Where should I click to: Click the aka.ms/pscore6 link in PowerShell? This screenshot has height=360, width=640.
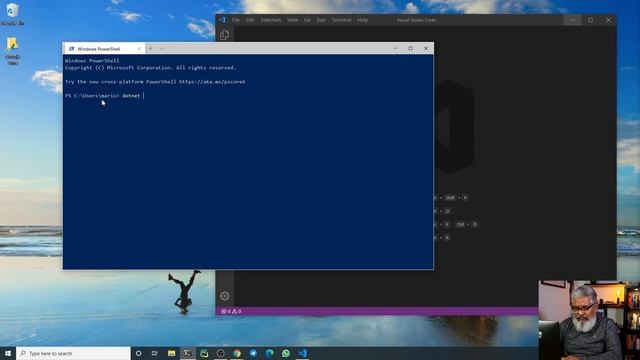[x=212, y=82]
